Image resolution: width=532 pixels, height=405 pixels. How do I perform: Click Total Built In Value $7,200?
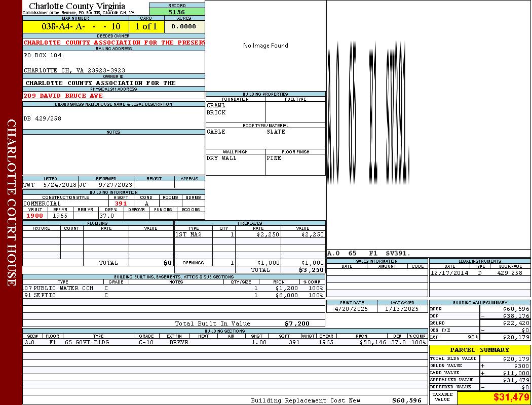297,323
